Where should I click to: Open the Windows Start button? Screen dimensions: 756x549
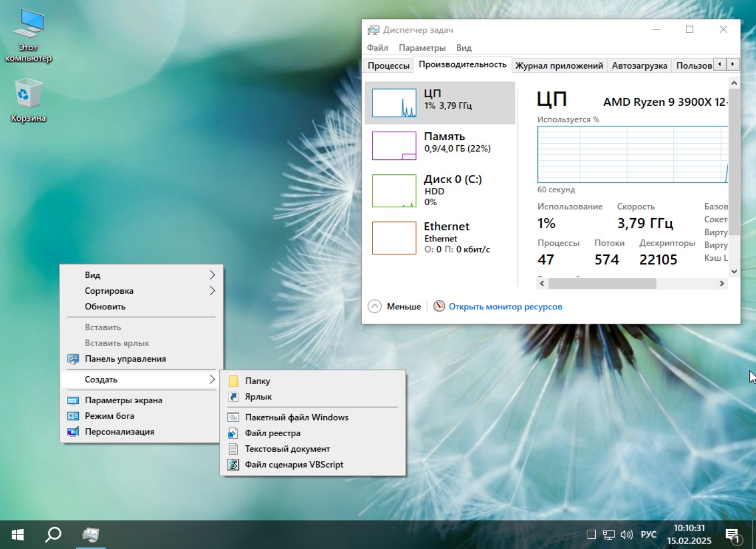17,534
